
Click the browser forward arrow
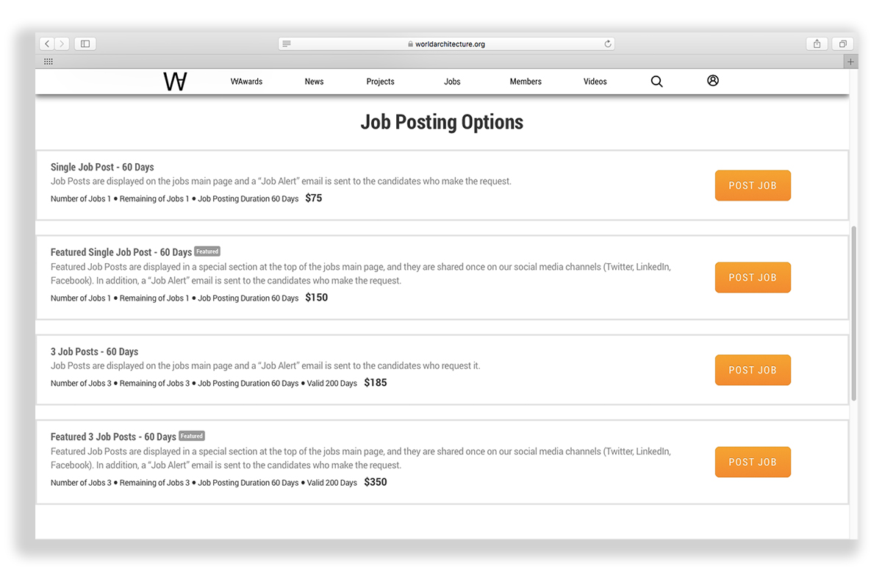click(x=62, y=44)
